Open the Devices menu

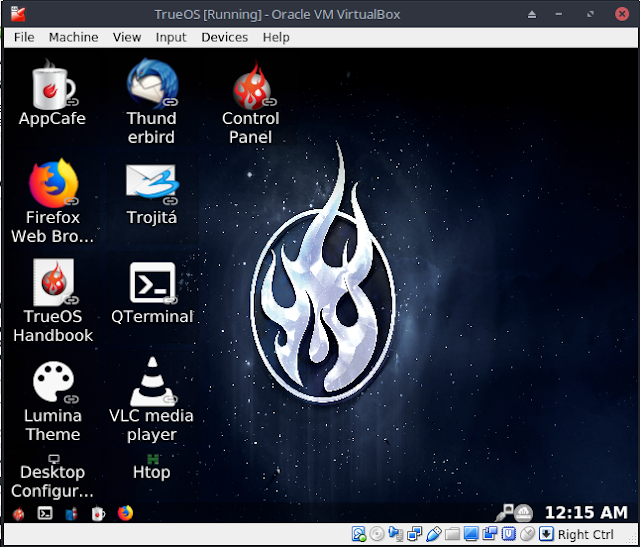pos(224,37)
